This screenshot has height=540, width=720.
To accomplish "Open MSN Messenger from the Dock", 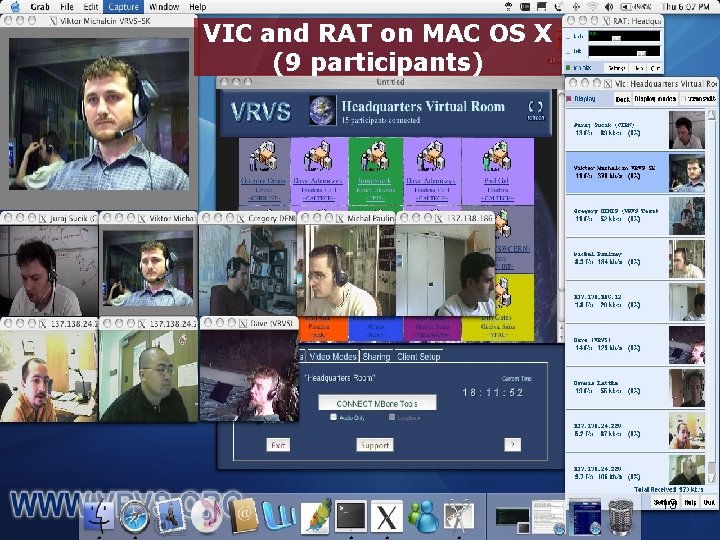I will point(423,517).
